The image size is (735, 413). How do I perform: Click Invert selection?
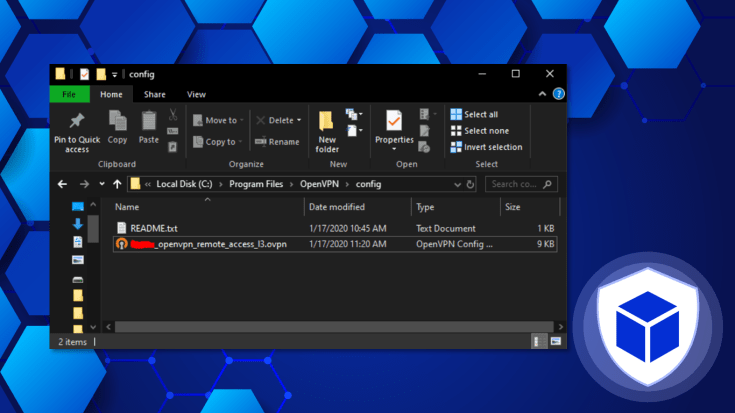point(486,147)
